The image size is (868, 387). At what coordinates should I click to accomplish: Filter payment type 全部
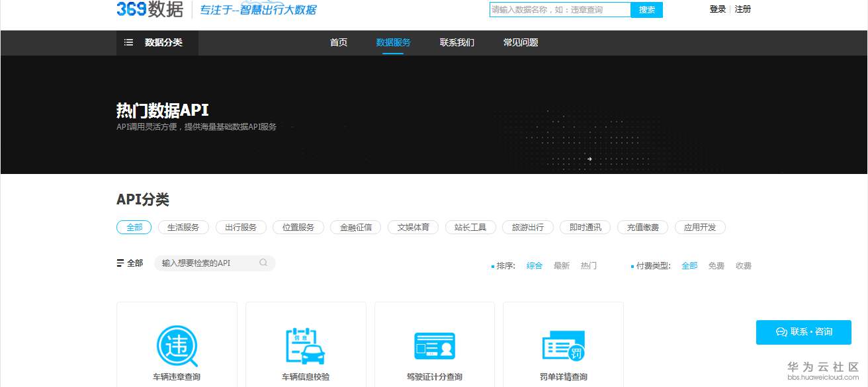pyautogui.click(x=689, y=265)
